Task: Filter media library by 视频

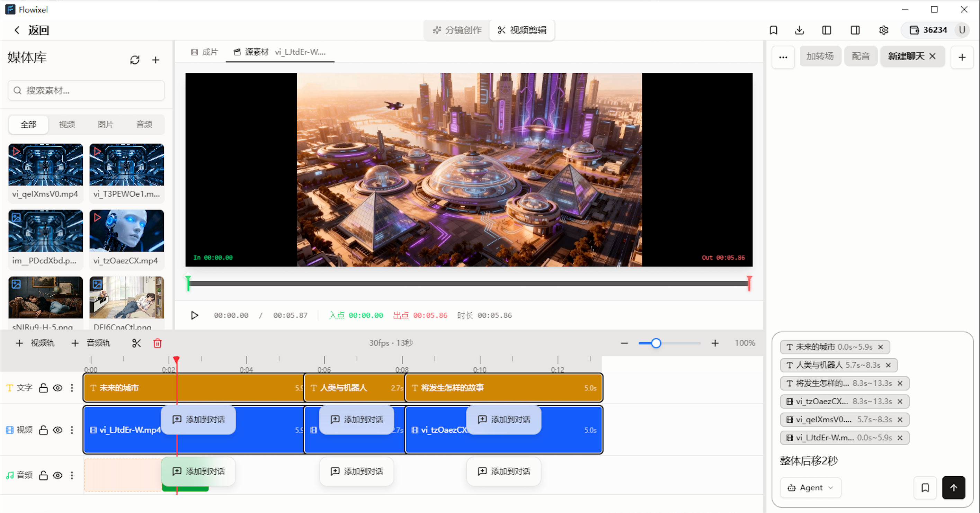Action: 67,124
